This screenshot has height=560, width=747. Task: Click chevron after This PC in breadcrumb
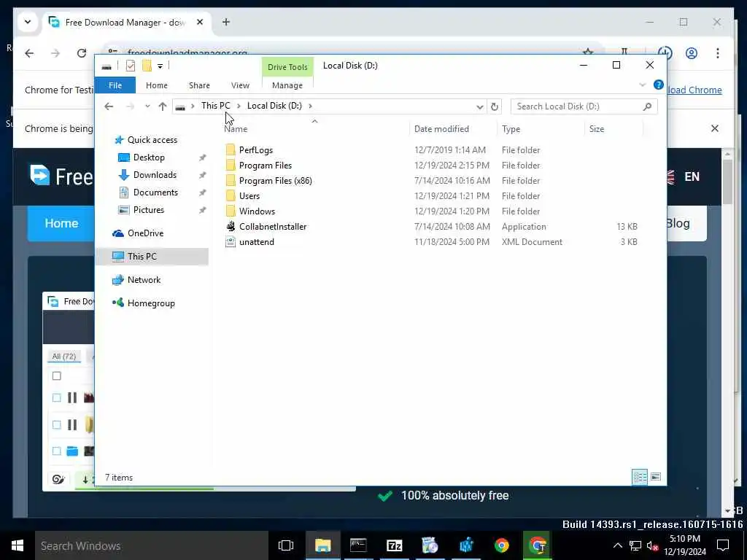click(239, 106)
